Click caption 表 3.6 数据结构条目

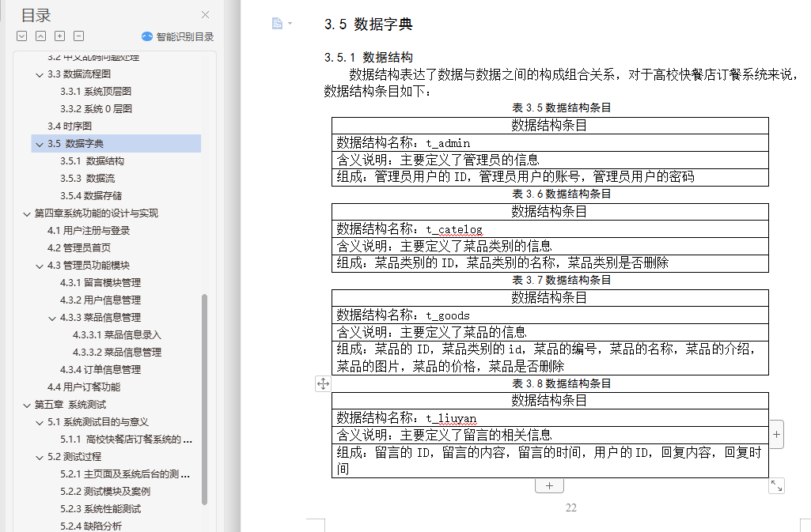pos(562,194)
